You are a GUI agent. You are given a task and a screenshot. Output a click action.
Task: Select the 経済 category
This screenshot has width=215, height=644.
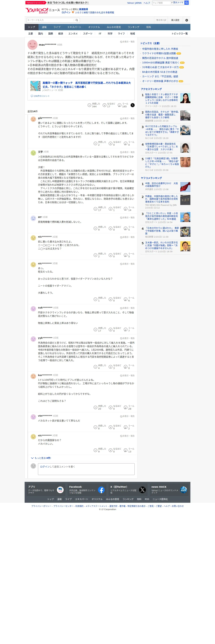61,34
